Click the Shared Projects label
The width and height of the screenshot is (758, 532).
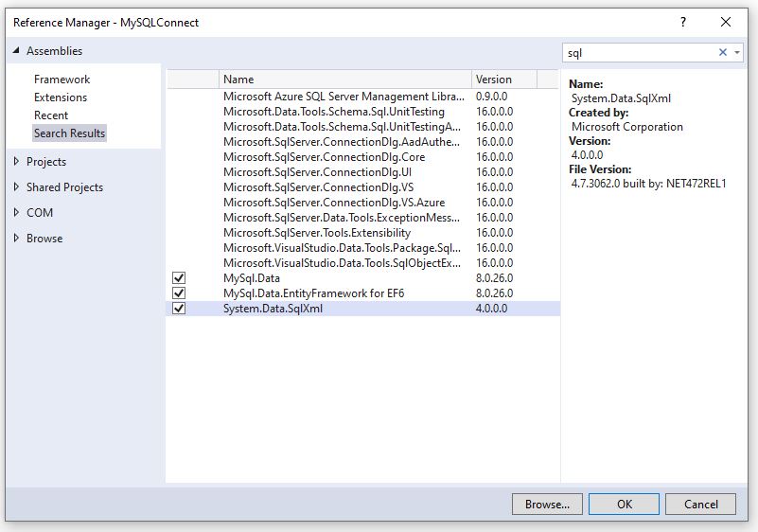click(64, 187)
